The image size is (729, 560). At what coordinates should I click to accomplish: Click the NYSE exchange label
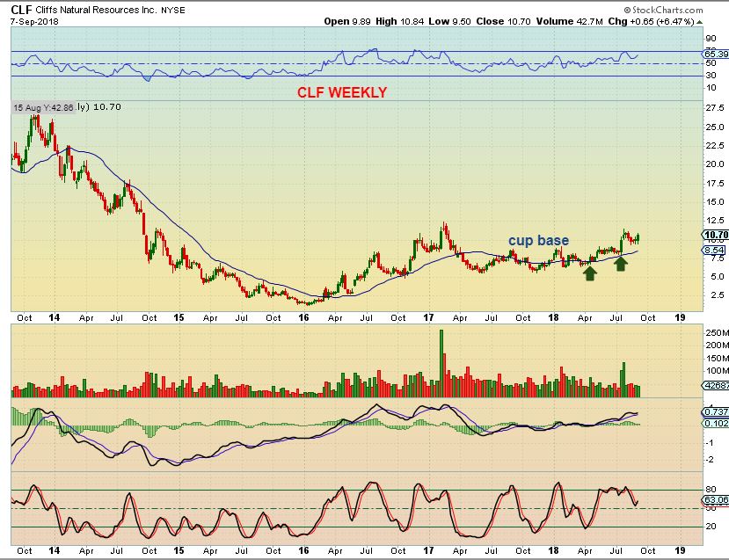pos(173,11)
